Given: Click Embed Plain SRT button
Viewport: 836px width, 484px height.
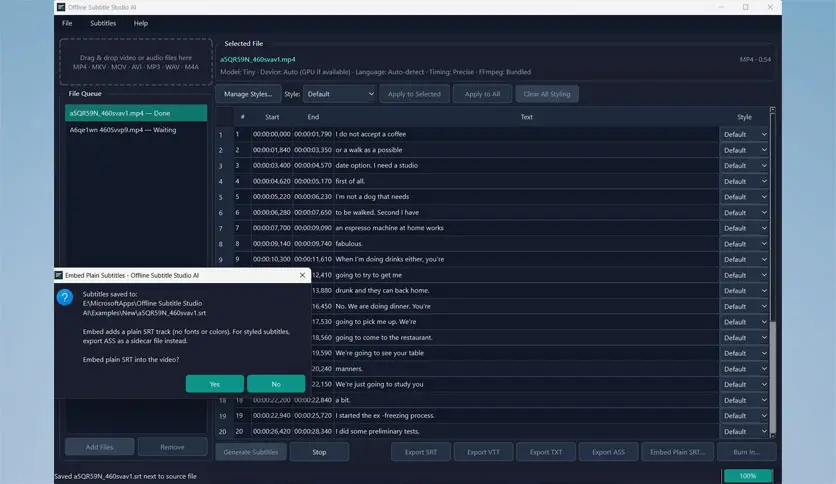Looking at the screenshot, I should [x=677, y=452].
